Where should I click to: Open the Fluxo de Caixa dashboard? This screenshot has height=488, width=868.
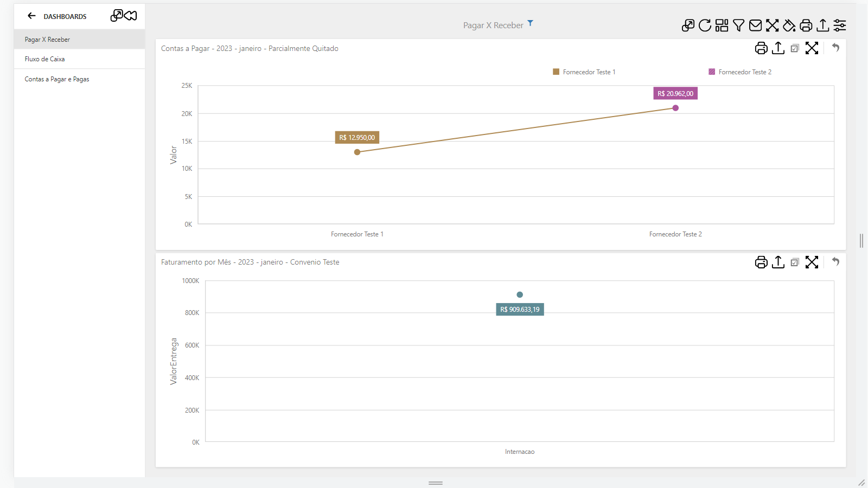(44, 59)
